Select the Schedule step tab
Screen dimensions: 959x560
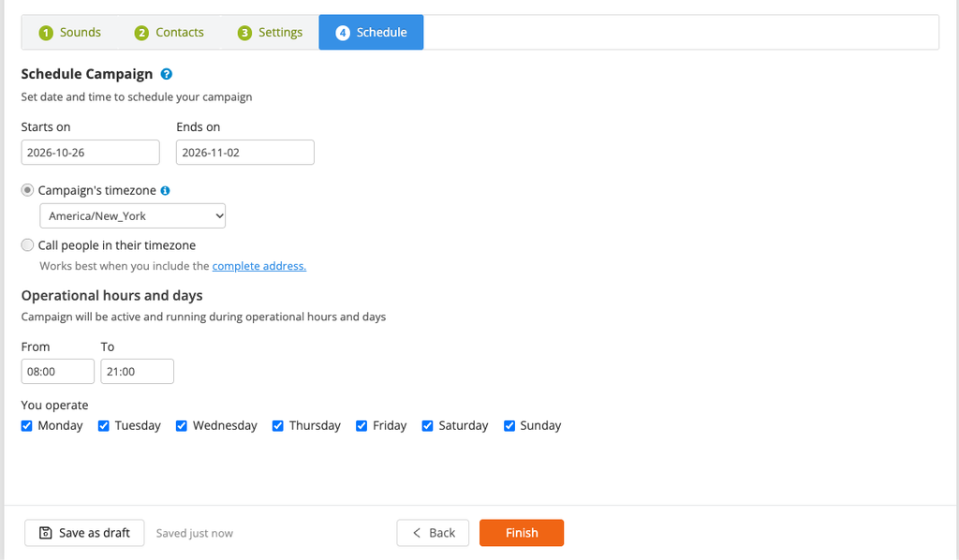371,33
